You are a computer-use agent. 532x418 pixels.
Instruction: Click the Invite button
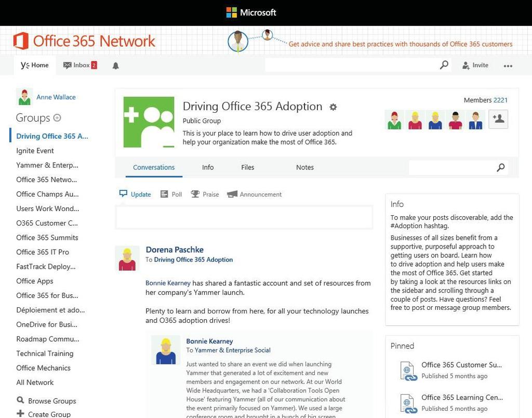475,65
